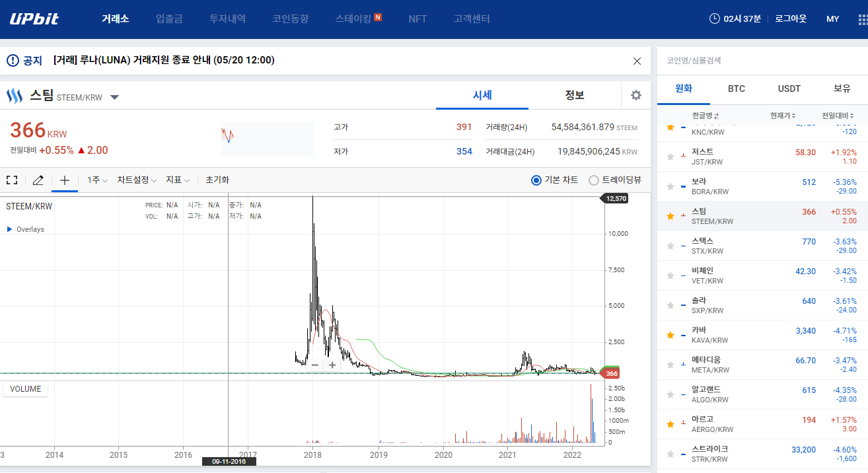Toggle favorite star for 스트라이크 STRK
The image size is (868, 473).
point(670,454)
